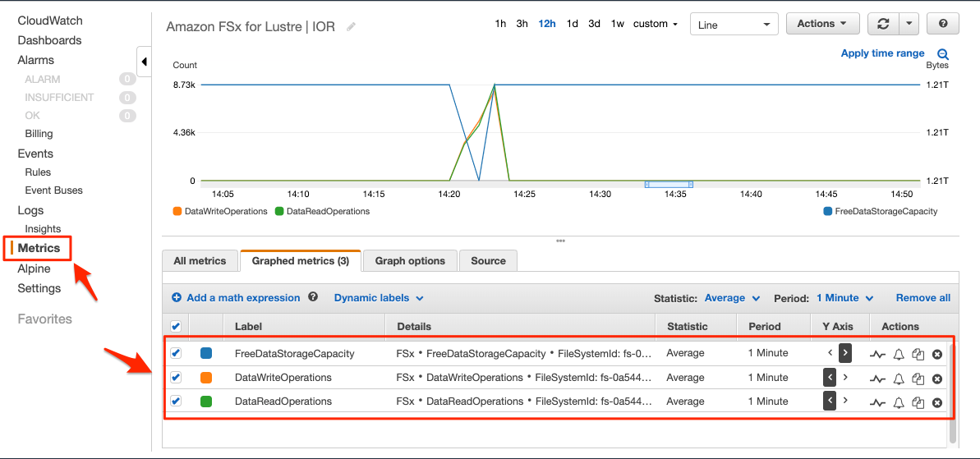Remove the DataWriteOperations metric
The image size is (980, 459).
[x=937, y=379]
